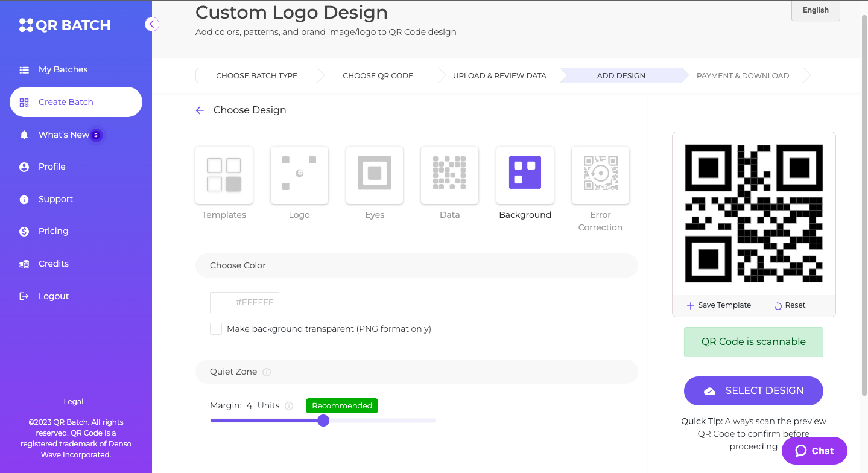Click the What's New bell icon

tap(24, 135)
